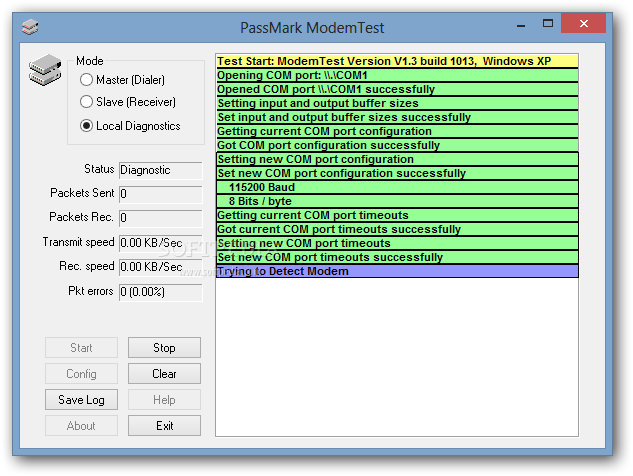Select 'Opened COM port \\.\COM1 successfully' line
Screen dimensions: 633x476
tap(397, 89)
